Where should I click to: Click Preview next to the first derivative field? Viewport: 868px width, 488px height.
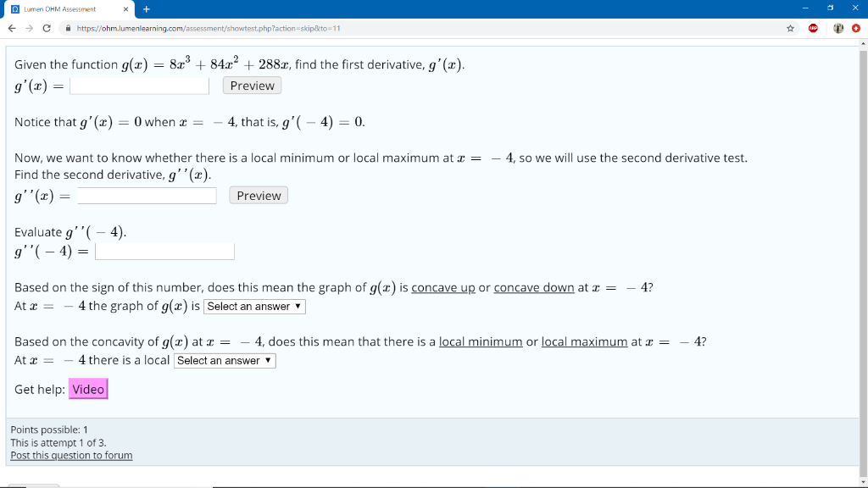252,85
